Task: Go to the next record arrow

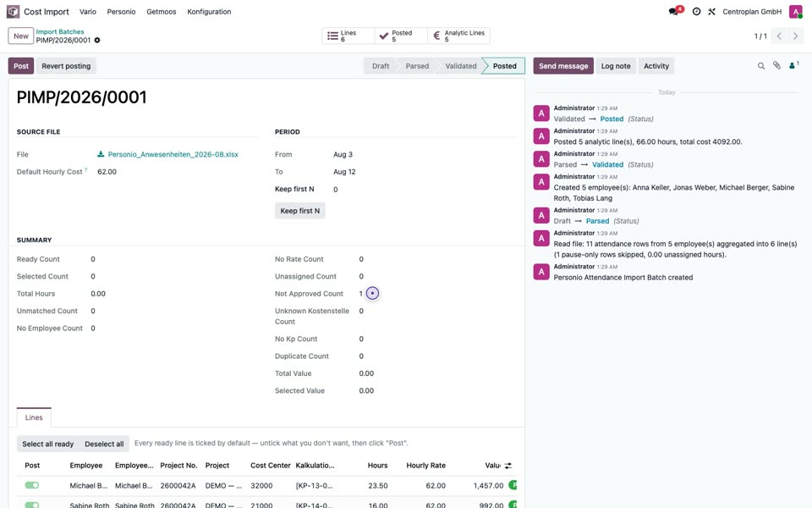Action: (795, 36)
